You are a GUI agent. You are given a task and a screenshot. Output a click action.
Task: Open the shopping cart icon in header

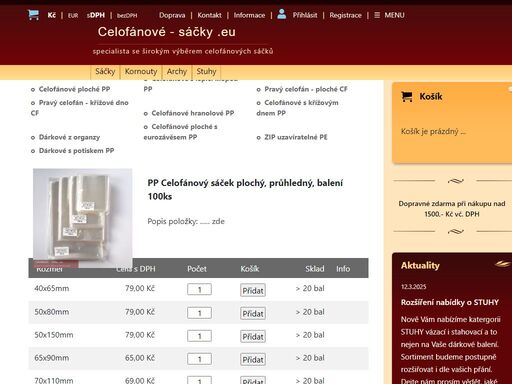(33, 15)
